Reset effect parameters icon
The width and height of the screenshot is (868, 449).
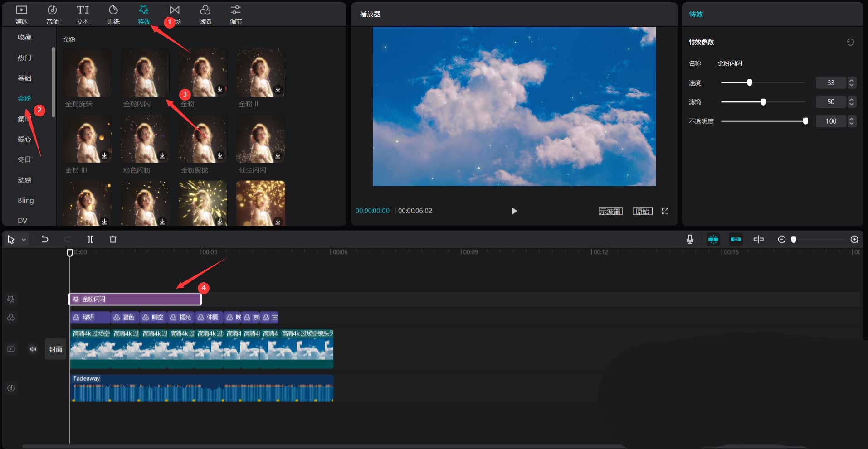850,42
